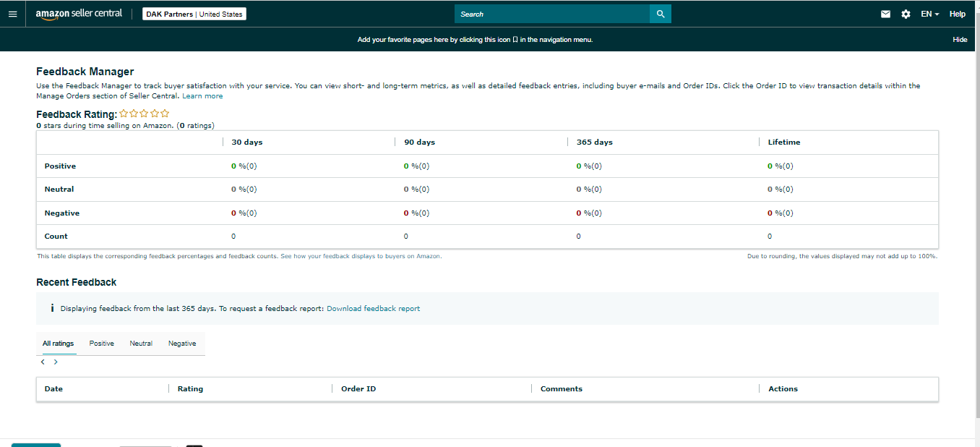Click the Count row label
The height and width of the screenshot is (447, 980).
(x=56, y=237)
